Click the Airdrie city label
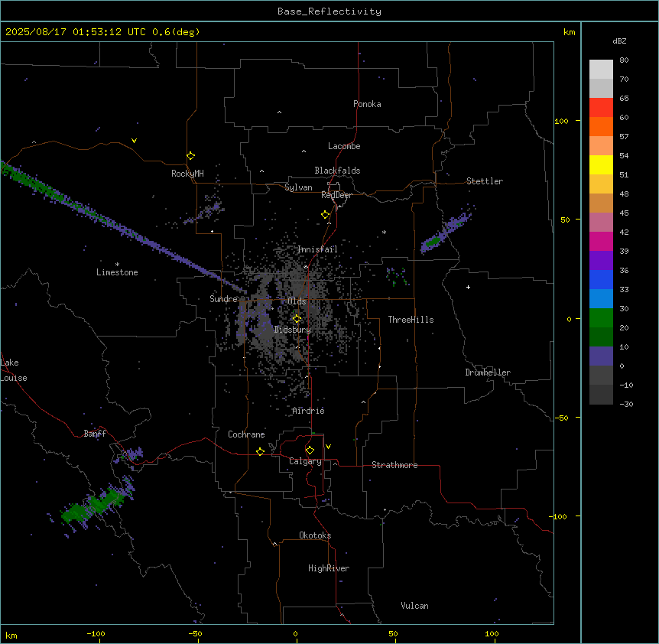 308,411
